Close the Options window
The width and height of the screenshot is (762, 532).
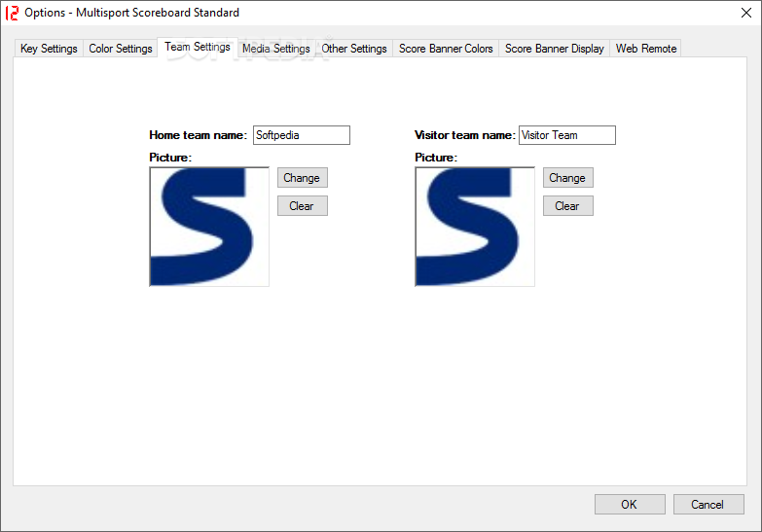746,13
